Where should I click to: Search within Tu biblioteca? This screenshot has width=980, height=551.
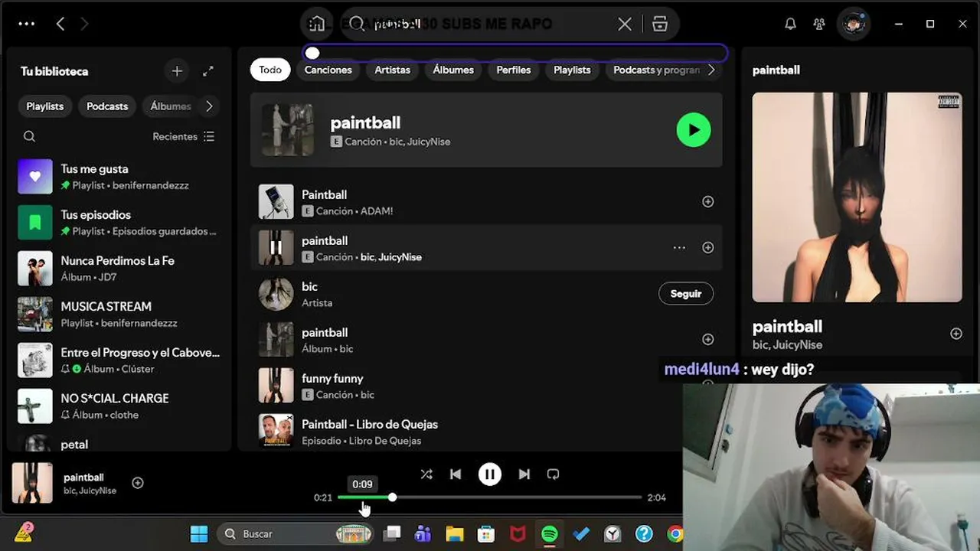pos(30,136)
